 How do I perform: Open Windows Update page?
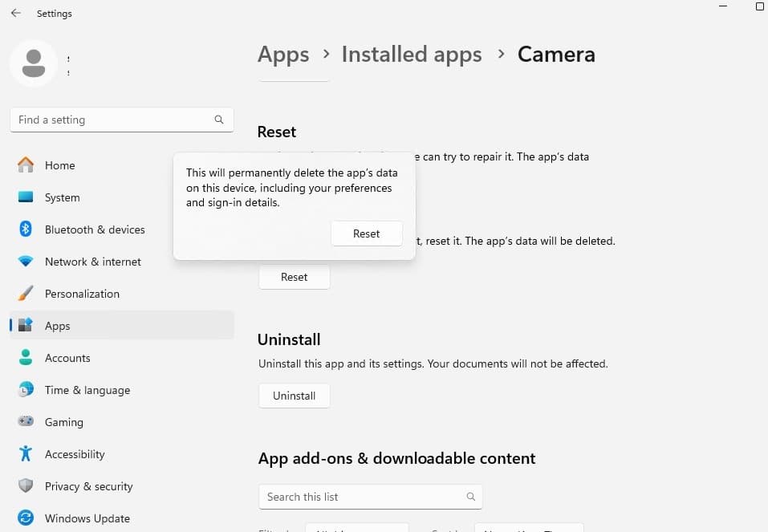click(x=87, y=518)
